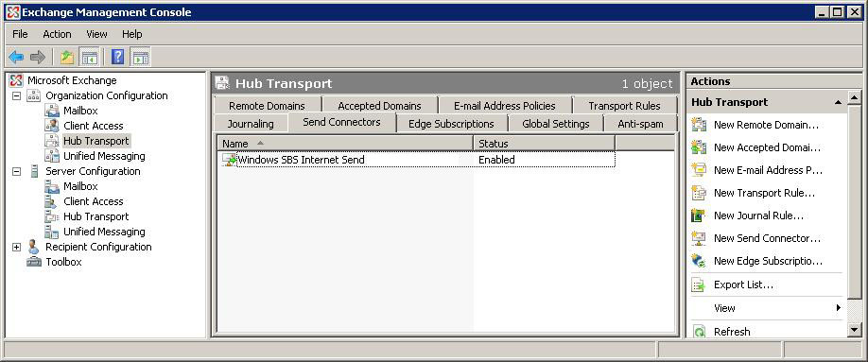This screenshot has width=868, height=362.
Task: Click the Organization Configuration node icon
Action: click(33, 95)
